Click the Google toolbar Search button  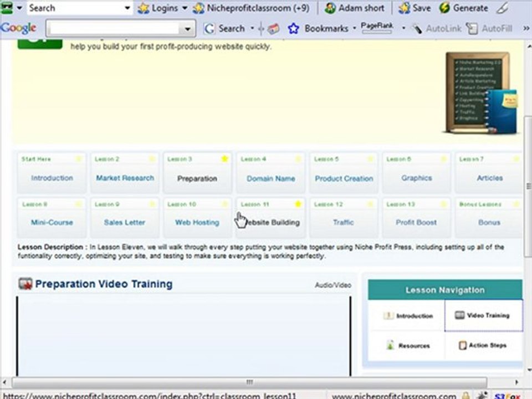224,28
